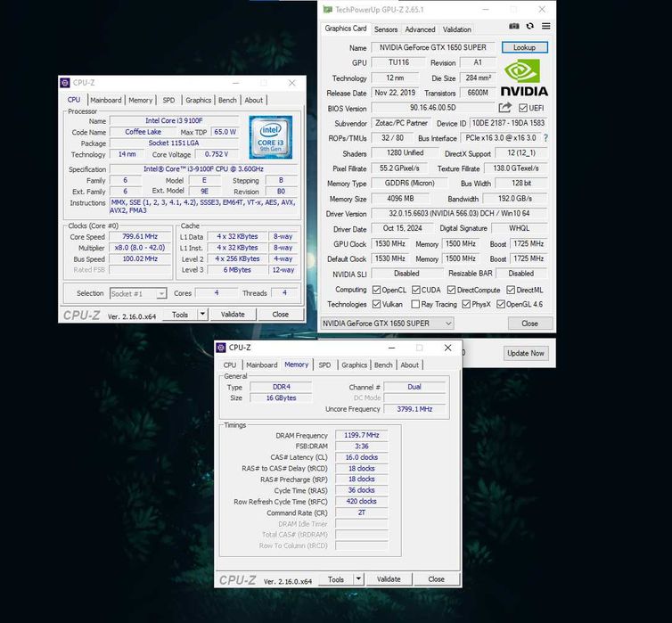This screenshot has width=672, height=623.
Task: Toggle the OpenCL checkbox
Action: click(x=376, y=290)
